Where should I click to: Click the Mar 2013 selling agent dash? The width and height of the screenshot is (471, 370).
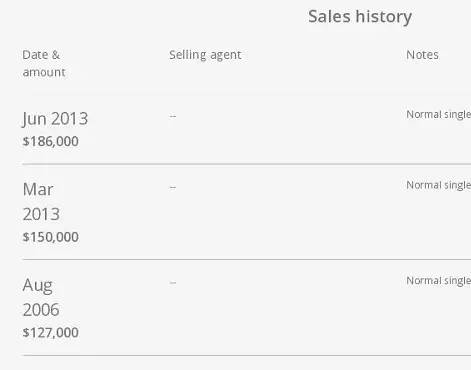point(173,187)
